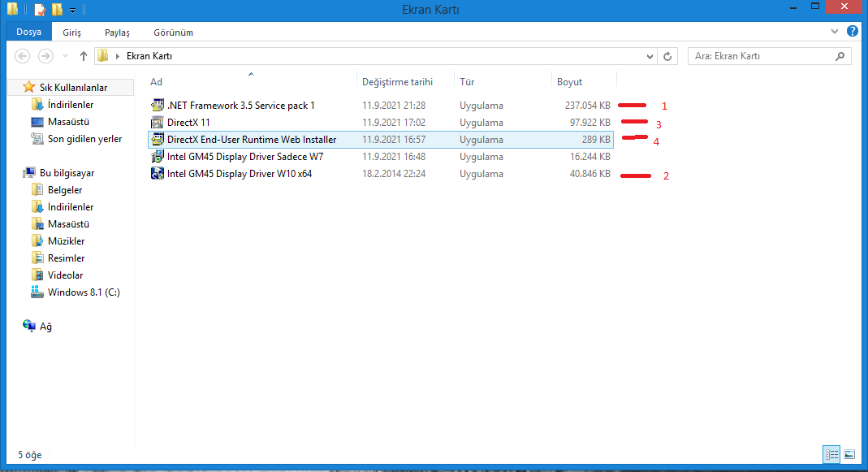This screenshot has width=868, height=472.
Task: Open the Belgeler folder
Action: coord(65,190)
